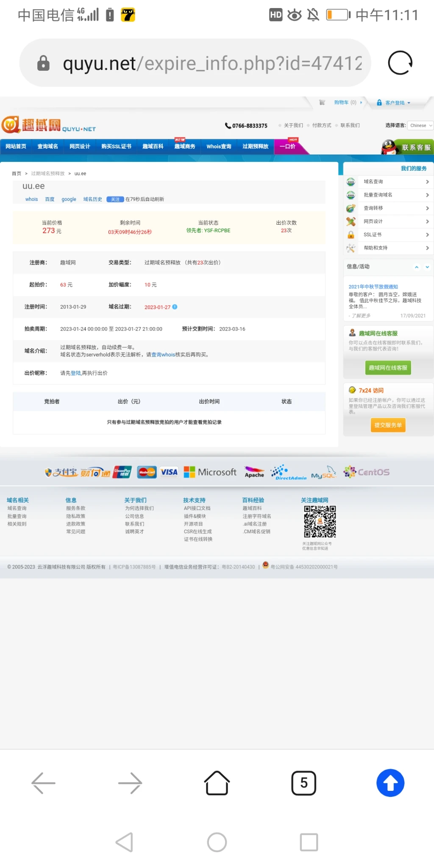Select the Whois查询 navigation menu item

(x=219, y=147)
